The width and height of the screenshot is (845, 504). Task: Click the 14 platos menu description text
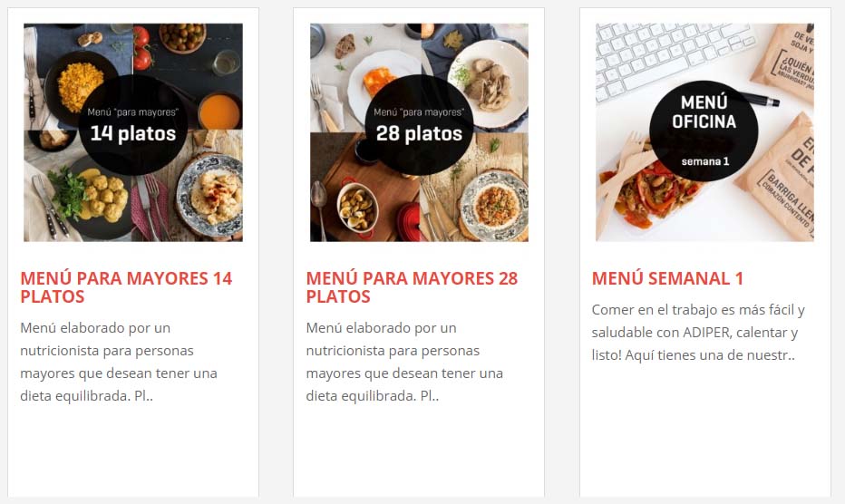[119, 362]
